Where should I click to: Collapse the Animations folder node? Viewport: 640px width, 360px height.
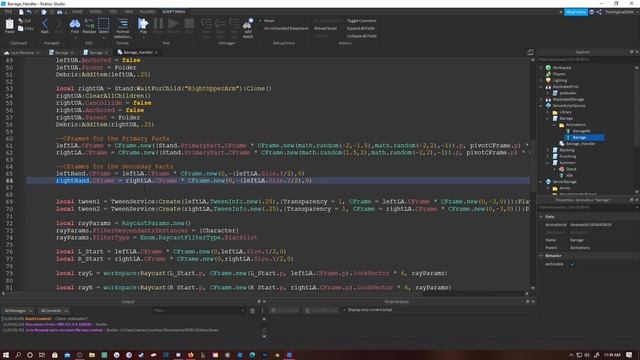click(x=555, y=124)
